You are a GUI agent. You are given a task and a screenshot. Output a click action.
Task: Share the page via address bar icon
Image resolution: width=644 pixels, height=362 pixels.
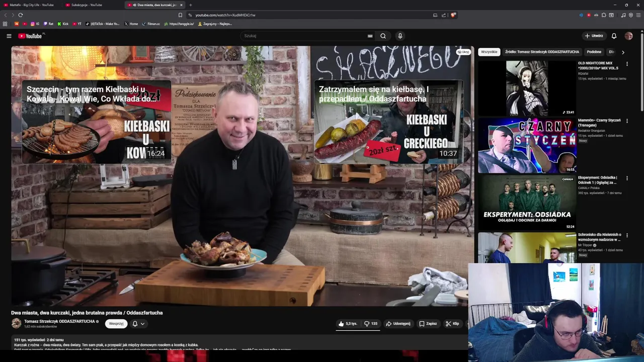pos(444,15)
